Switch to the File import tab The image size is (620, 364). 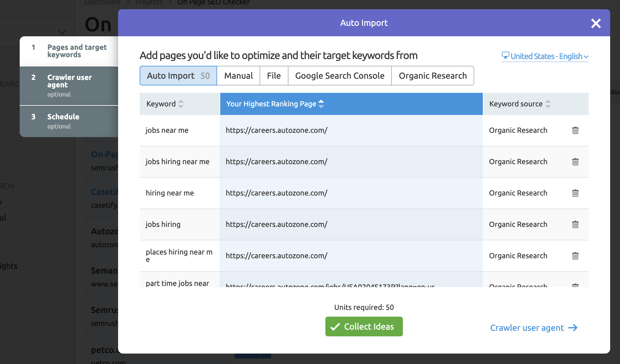[274, 75]
